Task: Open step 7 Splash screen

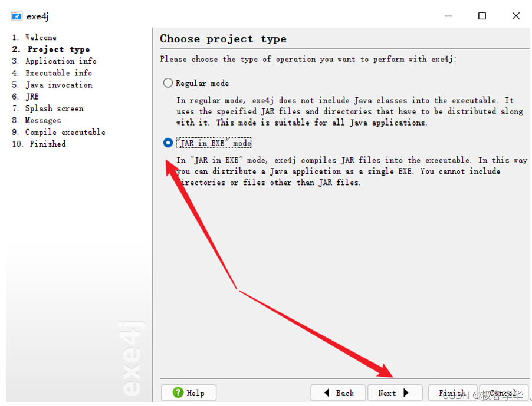Action: click(54, 108)
